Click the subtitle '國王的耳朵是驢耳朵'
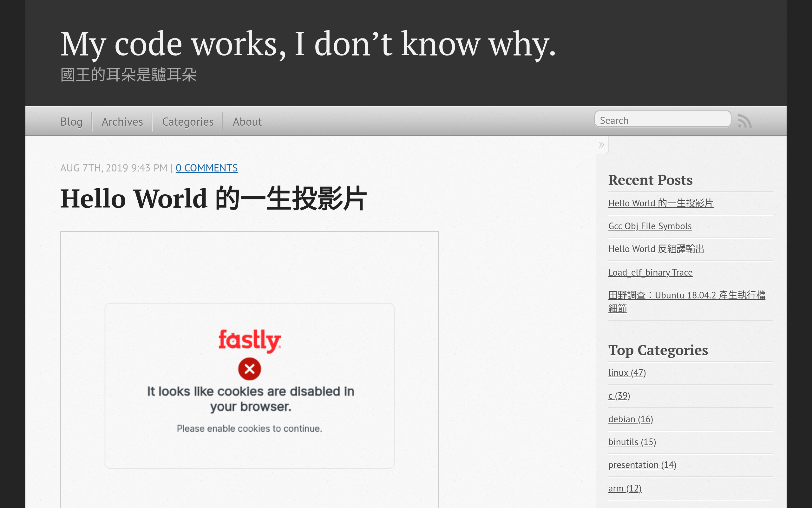Screen dimensions: 812x508 click(128, 75)
